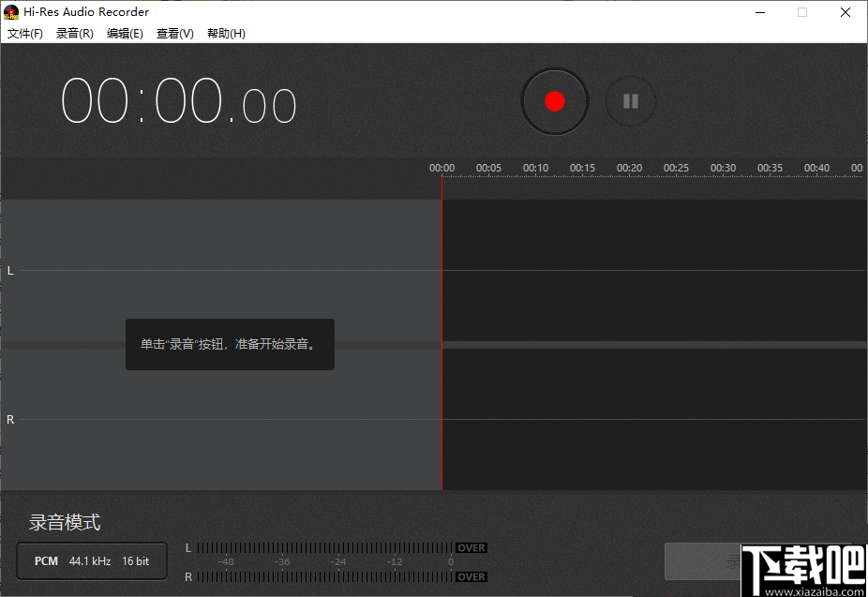Select the PCM 44.1 kHz 16 bit format button
This screenshot has height=597, width=868.
pyautogui.click(x=91, y=560)
